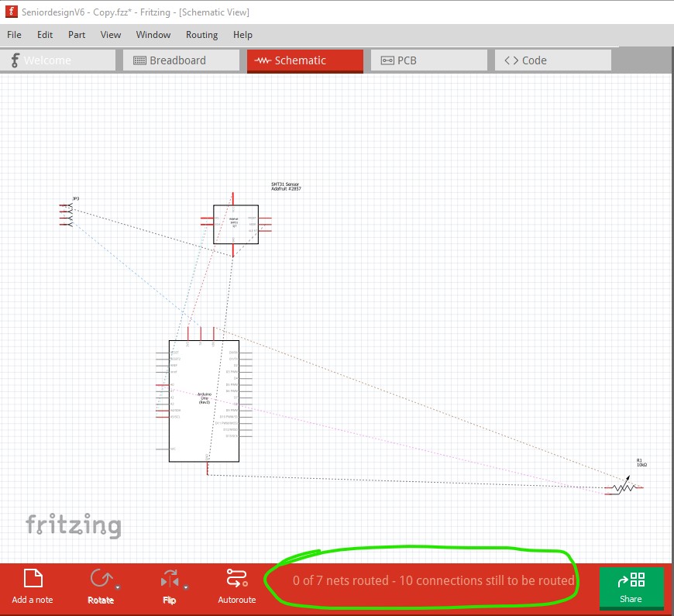Click the green Share button
The image size is (674, 616).
click(x=631, y=587)
